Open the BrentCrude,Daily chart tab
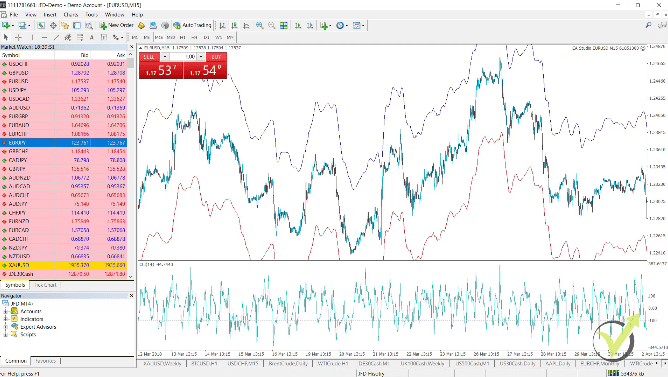668x377 pixels. [288, 363]
